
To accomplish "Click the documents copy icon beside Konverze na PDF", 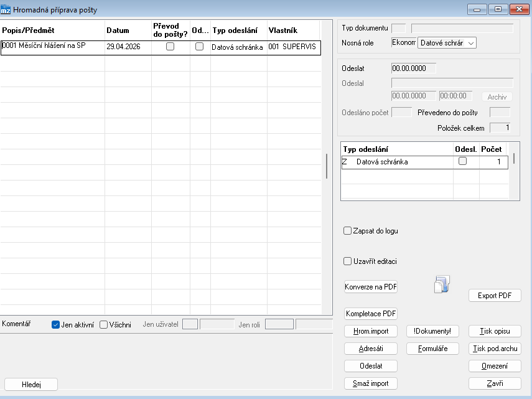I will tap(442, 284).
